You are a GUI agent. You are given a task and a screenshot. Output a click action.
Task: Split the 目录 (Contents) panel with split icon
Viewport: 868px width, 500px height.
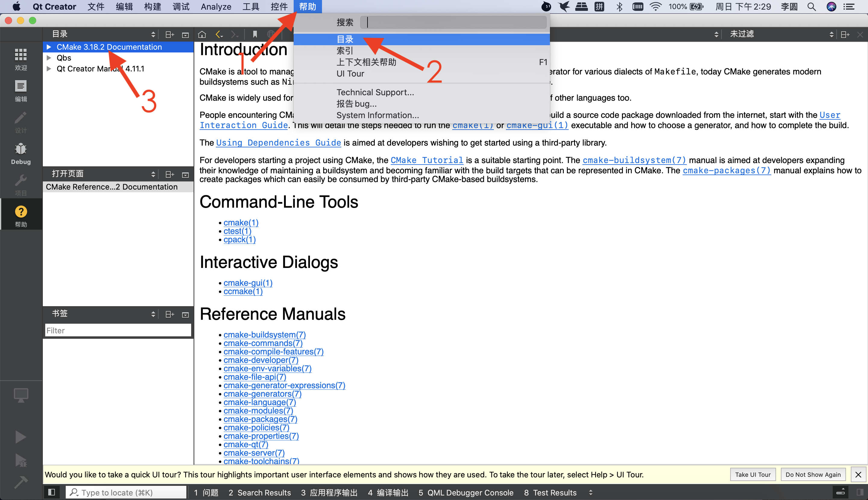click(170, 34)
